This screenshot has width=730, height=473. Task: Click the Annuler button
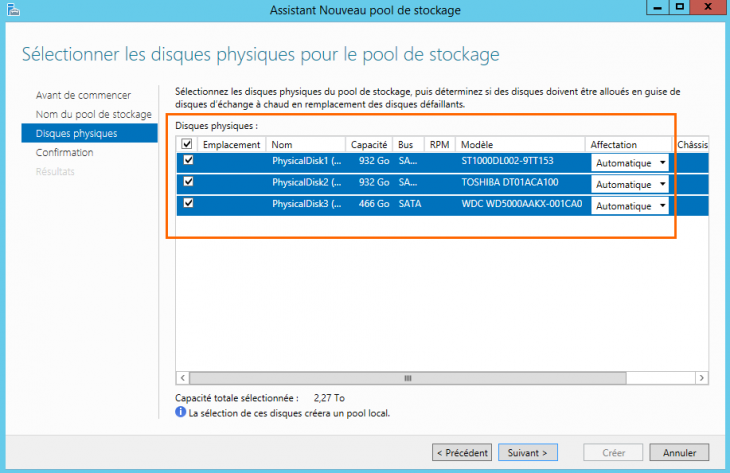tap(679, 452)
